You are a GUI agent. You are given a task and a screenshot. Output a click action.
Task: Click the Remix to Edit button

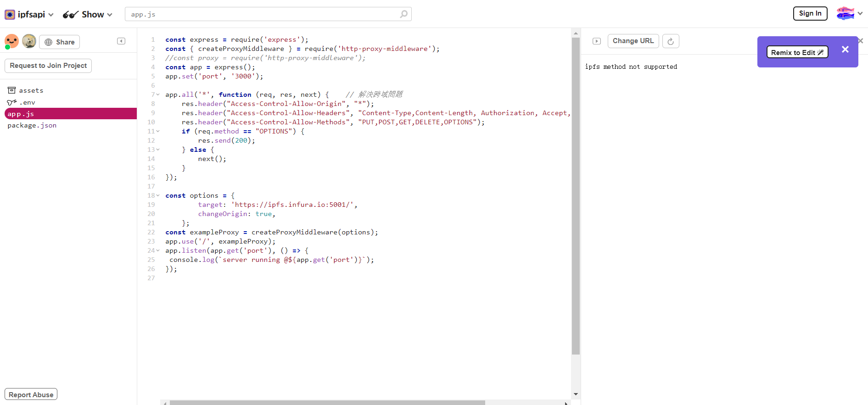pos(797,52)
